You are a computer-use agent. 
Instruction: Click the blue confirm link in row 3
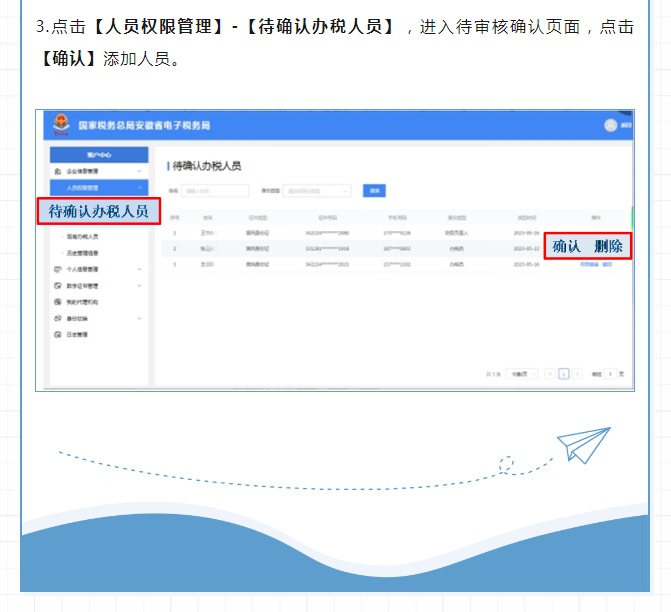[589, 264]
